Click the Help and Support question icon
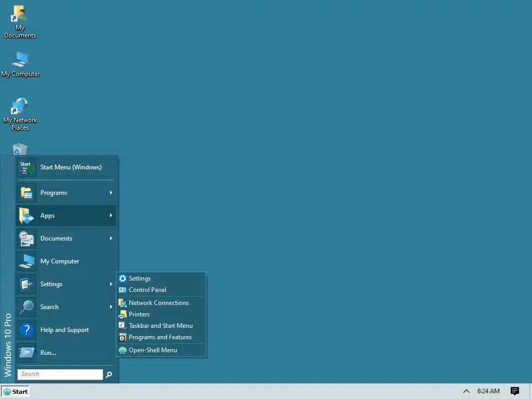Screen dimensions: 532x399 tap(26, 330)
